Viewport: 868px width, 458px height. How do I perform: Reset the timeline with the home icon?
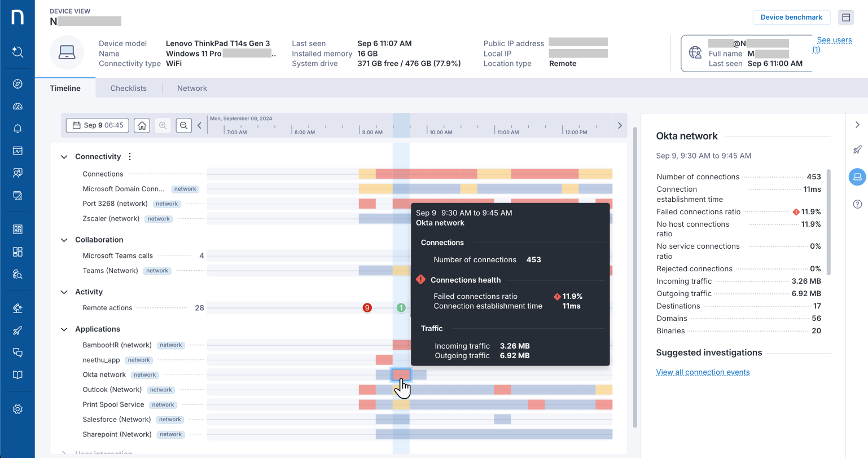pyautogui.click(x=142, y=125)
